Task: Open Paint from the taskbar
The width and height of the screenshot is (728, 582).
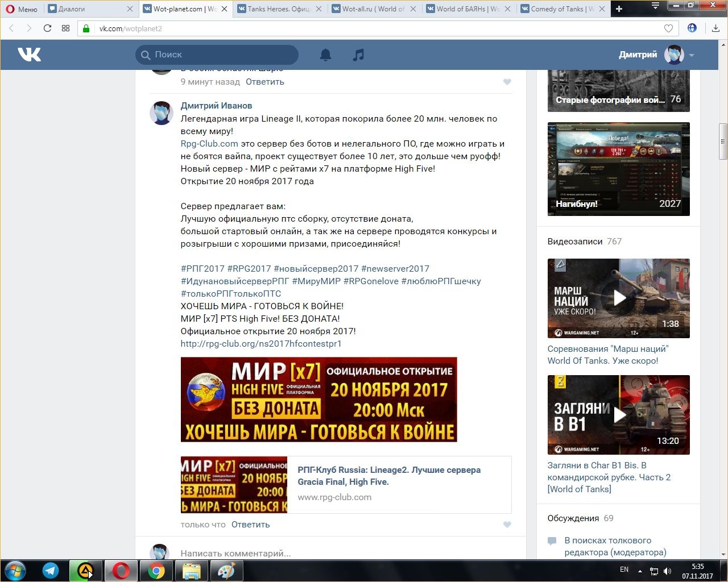Action: (x=226, y=571)
